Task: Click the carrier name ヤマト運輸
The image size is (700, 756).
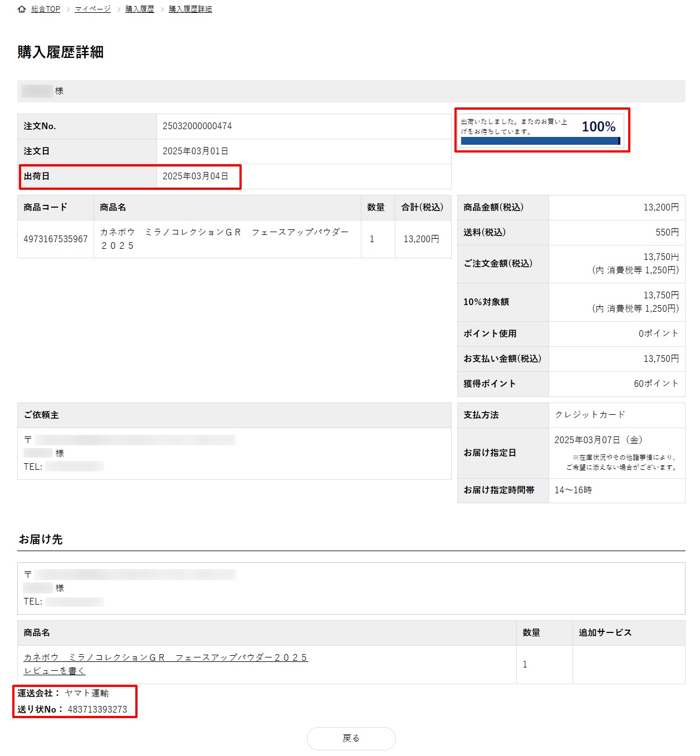Action: click(x=87, y=693)
